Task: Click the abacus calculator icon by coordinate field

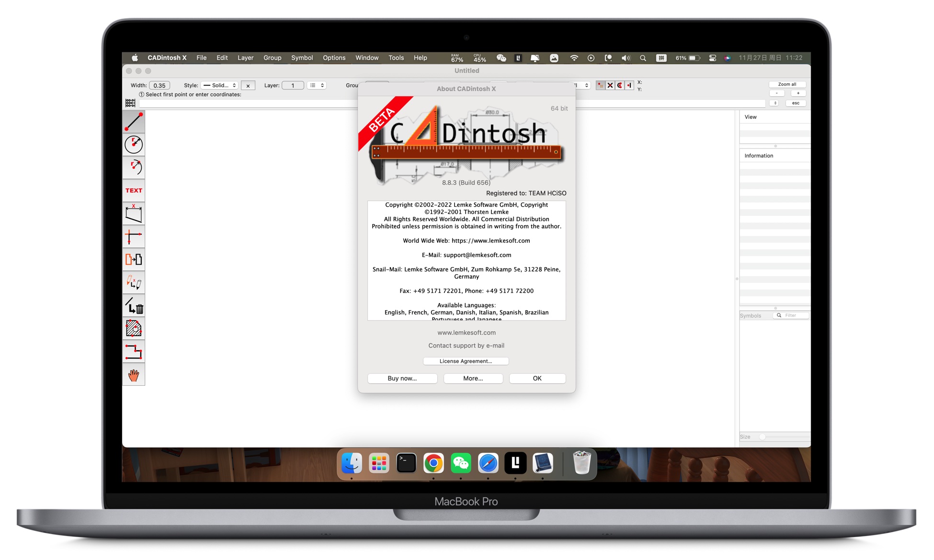Action: click(x=130, y=103)
